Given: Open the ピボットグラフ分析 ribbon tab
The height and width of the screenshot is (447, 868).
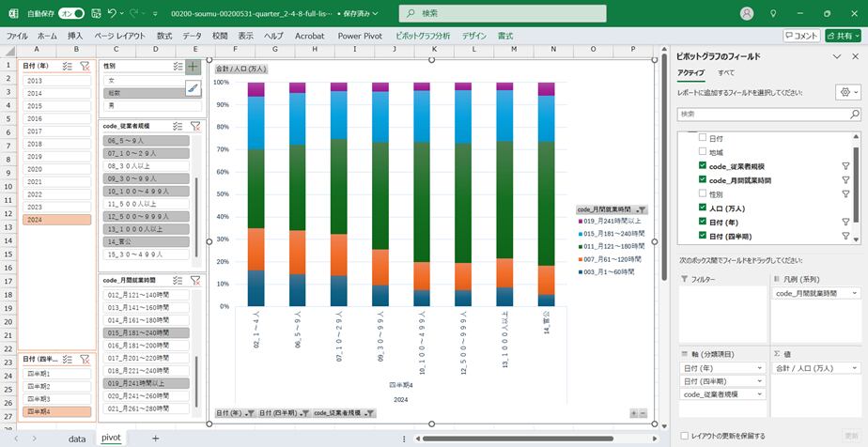Looking at the screenshot, I should click(x=423, y=36).
